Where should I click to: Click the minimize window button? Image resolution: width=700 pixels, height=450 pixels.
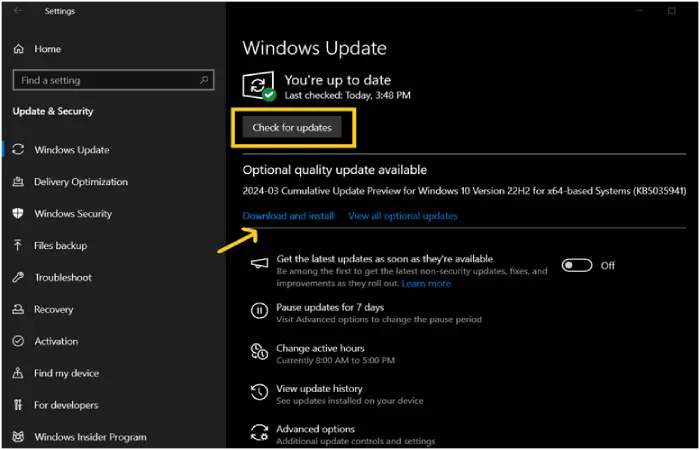(x=640, y=11)
